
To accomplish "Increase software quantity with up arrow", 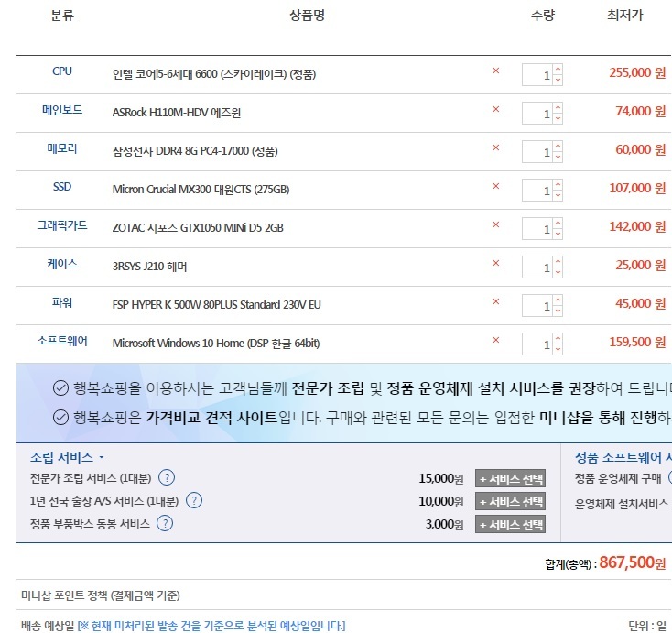I will tap(558, 338).
